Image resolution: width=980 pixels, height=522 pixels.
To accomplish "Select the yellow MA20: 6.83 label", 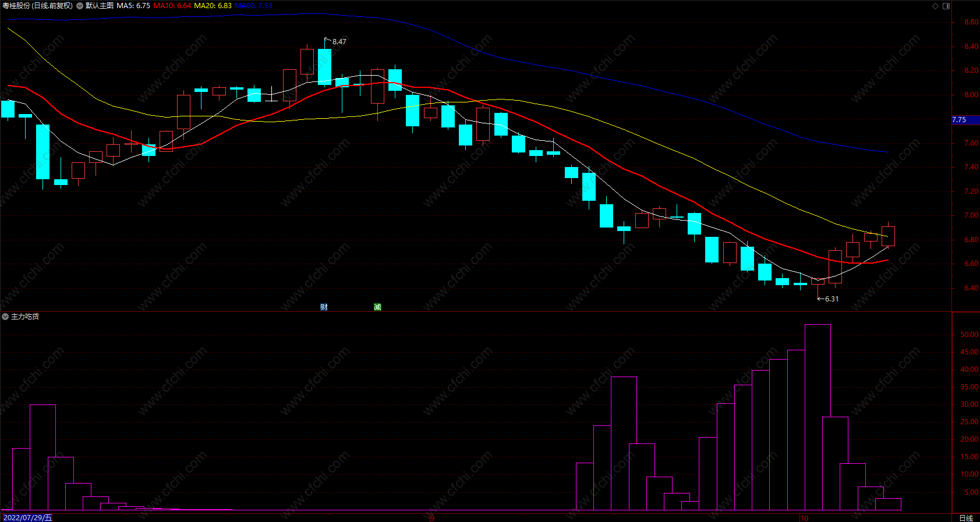I will [213, 6].
